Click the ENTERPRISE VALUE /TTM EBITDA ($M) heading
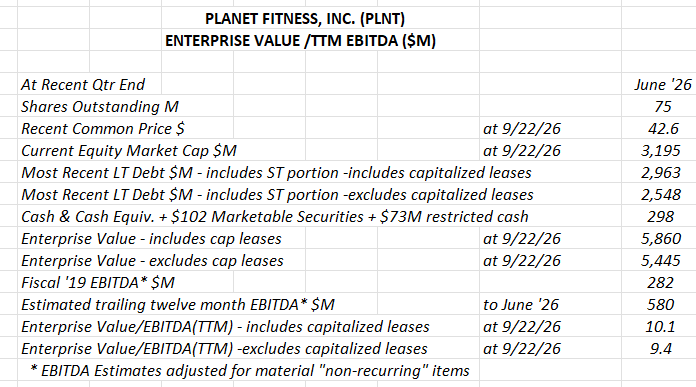696x387 pixels. click(301, 40)
